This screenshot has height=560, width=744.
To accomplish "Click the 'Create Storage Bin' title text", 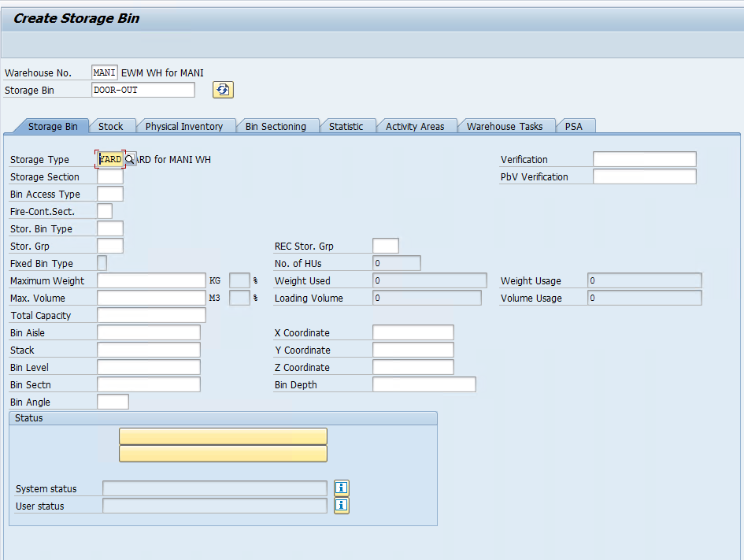I will 76,18.
